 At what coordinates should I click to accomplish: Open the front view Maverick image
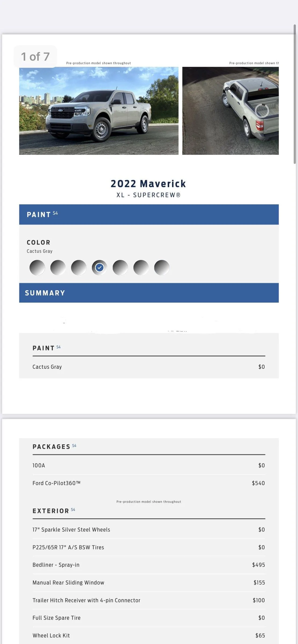coord(99,111)
